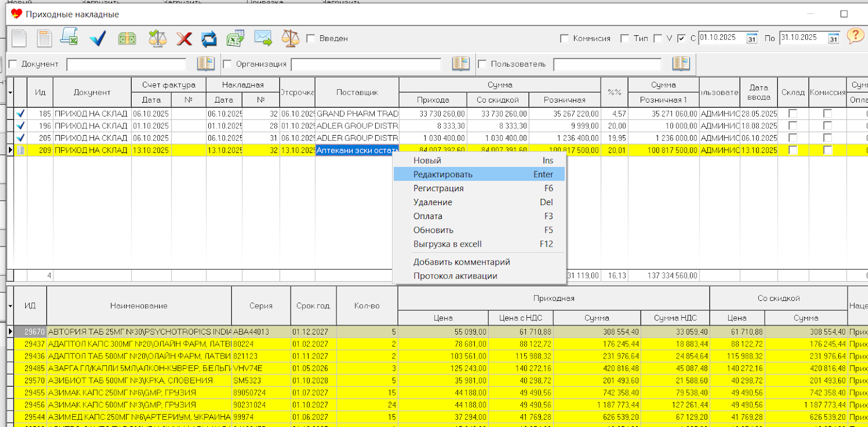Click the Наименование column header
This screenshot has height=427, width=868.
(x=139, y=306)
